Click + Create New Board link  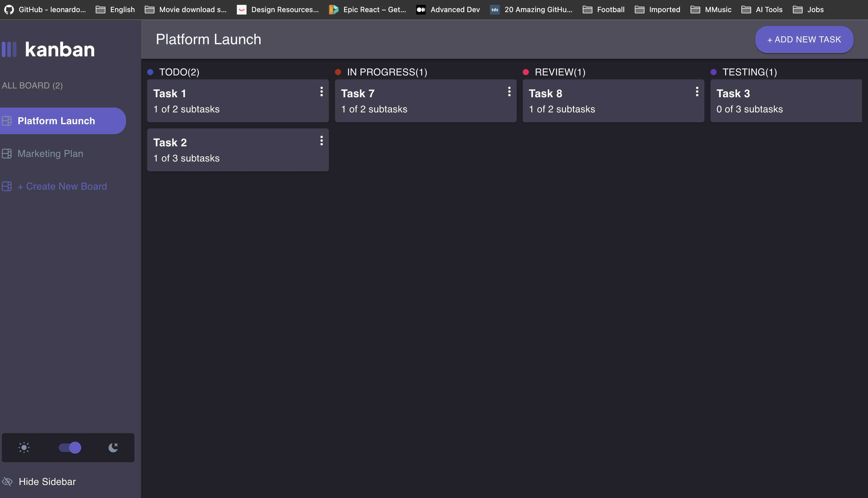click(x=62, y=186)
